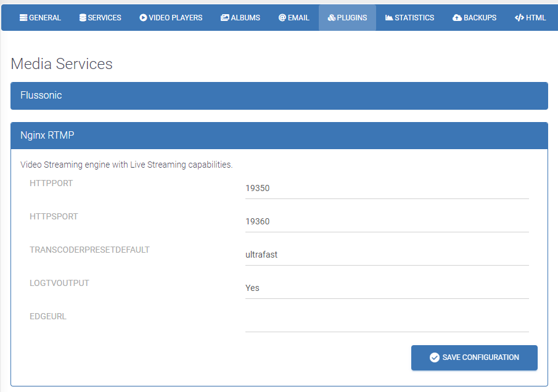The image size is (558, 392).
Task: Open the HTML tab
Action: pyautogui.click(x=530, y=18)
